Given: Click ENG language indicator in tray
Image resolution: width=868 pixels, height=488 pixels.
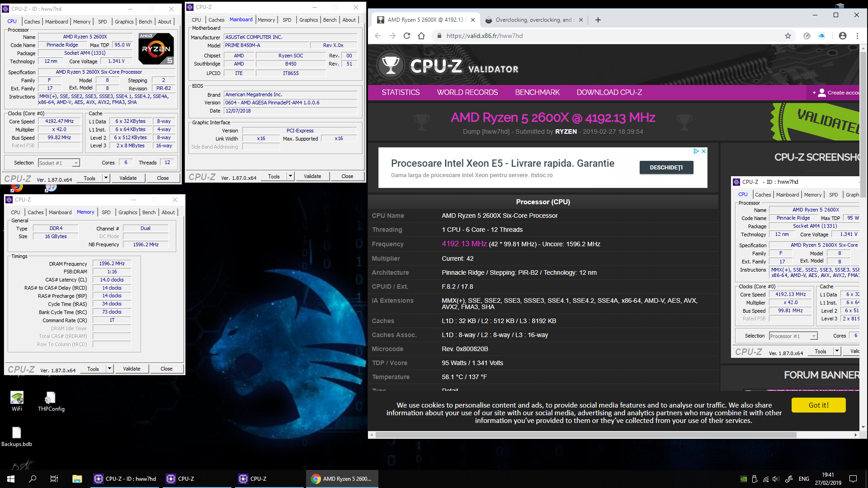Looking at the screenshot, I should (804, 479).
